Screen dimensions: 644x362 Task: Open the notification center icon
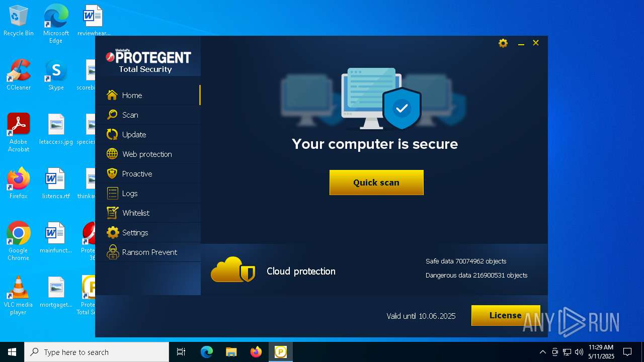[x=627, y=352]
